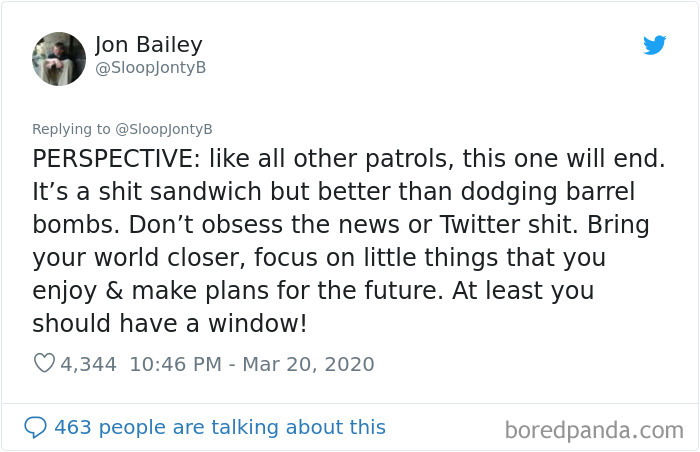Click the '463' reply count number
Viewport: 700px width, 452px height.
point(73,427)
